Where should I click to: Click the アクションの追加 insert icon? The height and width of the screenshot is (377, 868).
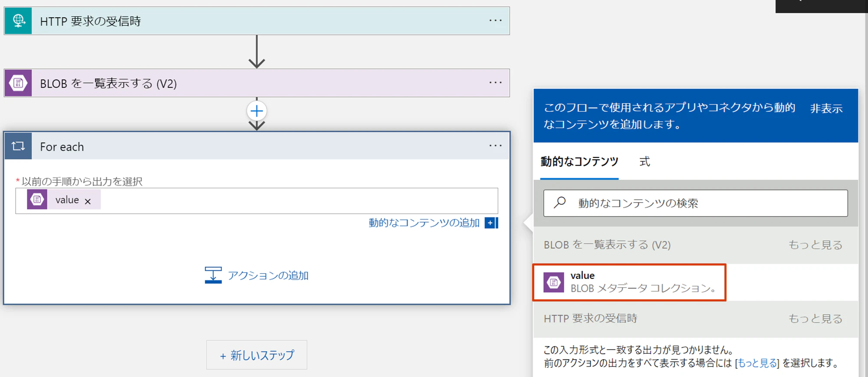tap(213, 275)
